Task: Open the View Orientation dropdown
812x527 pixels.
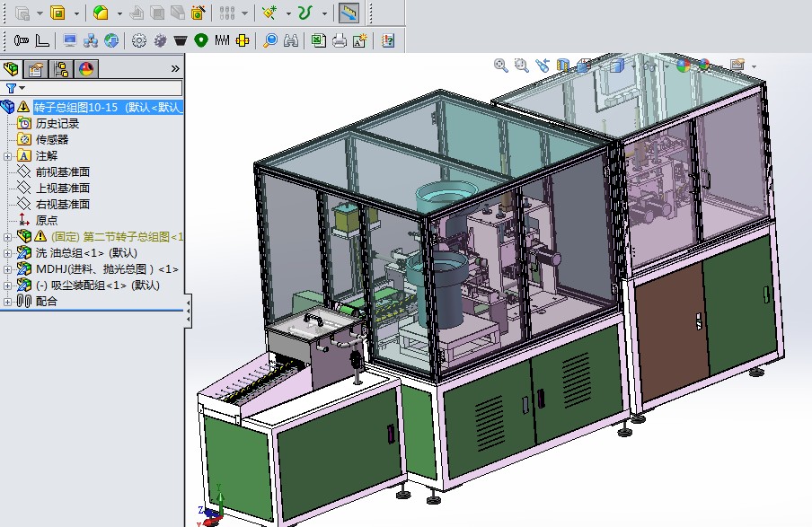Action: 600,66
